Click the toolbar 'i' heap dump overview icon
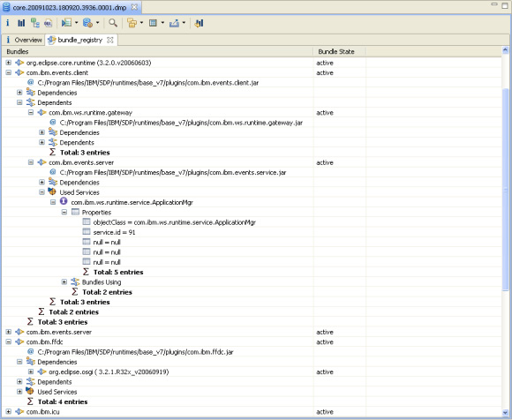This screenshot has width=512, height=420. (8, 23)
